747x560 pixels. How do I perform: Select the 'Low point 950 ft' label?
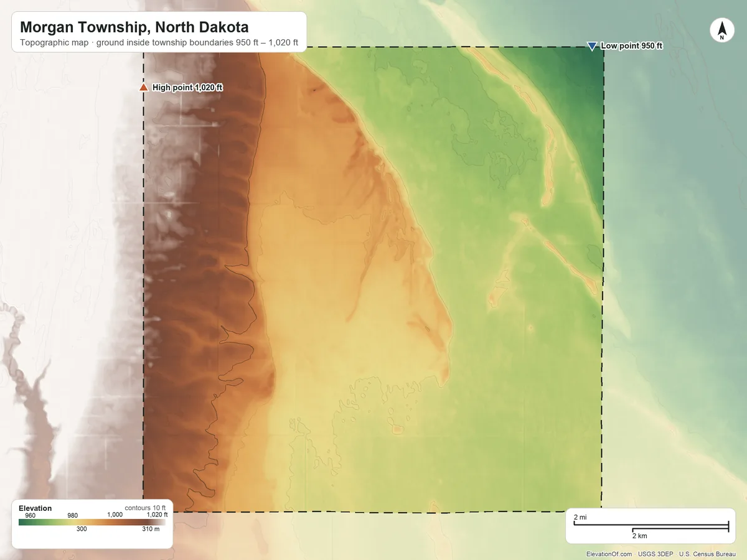point(631,46)
